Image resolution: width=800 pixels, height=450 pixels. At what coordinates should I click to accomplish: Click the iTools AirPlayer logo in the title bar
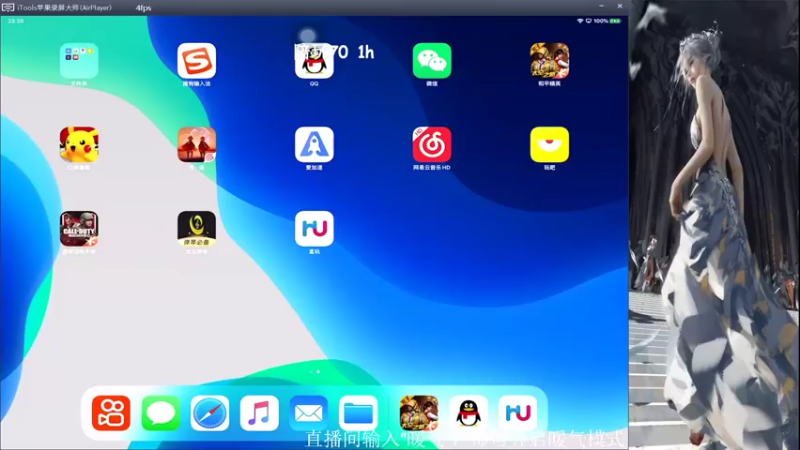click(x=8, y=7)
